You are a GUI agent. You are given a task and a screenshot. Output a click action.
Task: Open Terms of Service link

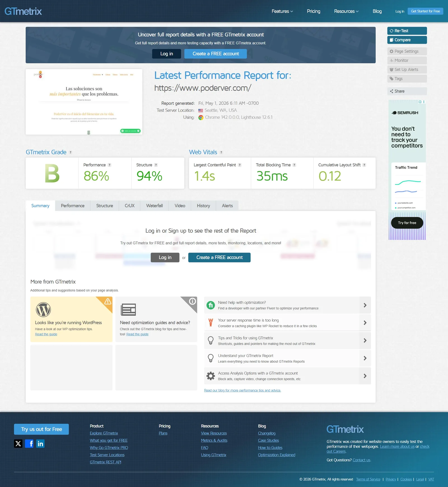[368, 479]
